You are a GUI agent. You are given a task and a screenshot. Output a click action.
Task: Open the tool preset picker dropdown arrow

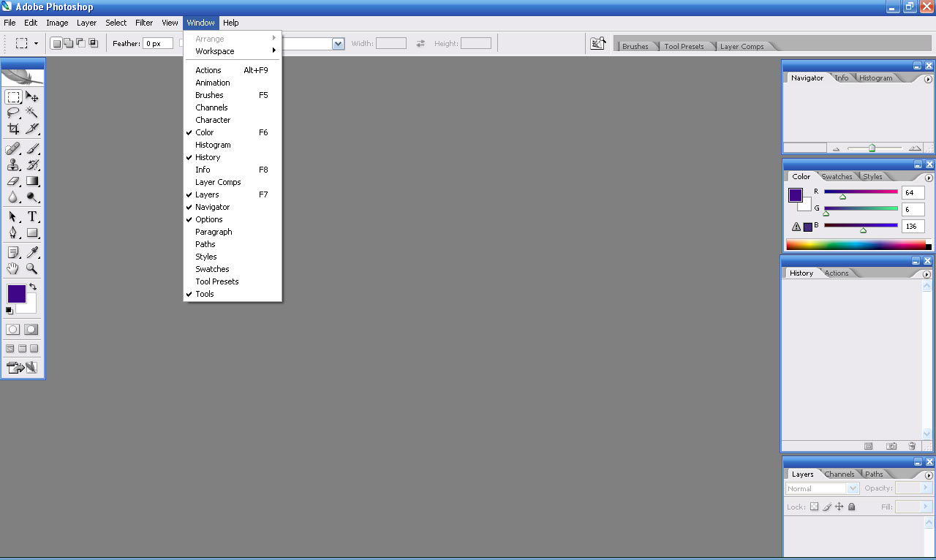coord(36,43)
